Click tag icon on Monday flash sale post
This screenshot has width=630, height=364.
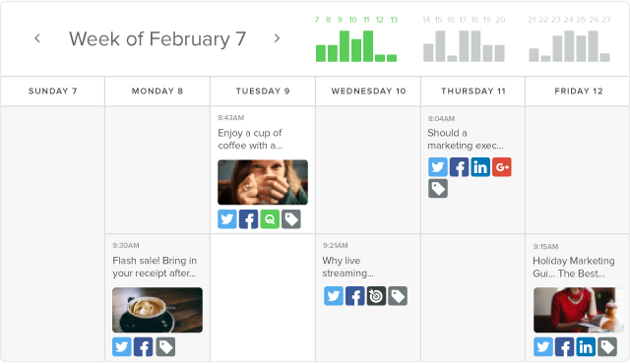(165, 346)
